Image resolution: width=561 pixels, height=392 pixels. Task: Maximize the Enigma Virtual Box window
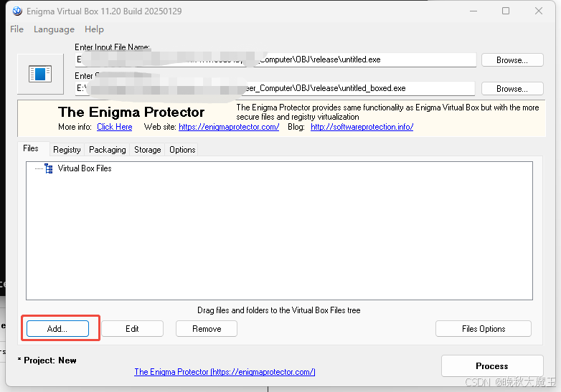pos(506,11)
